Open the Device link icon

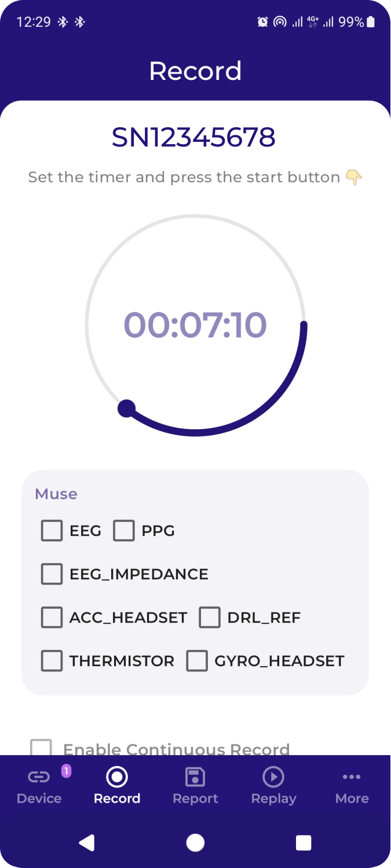click(x=39, y=777)
